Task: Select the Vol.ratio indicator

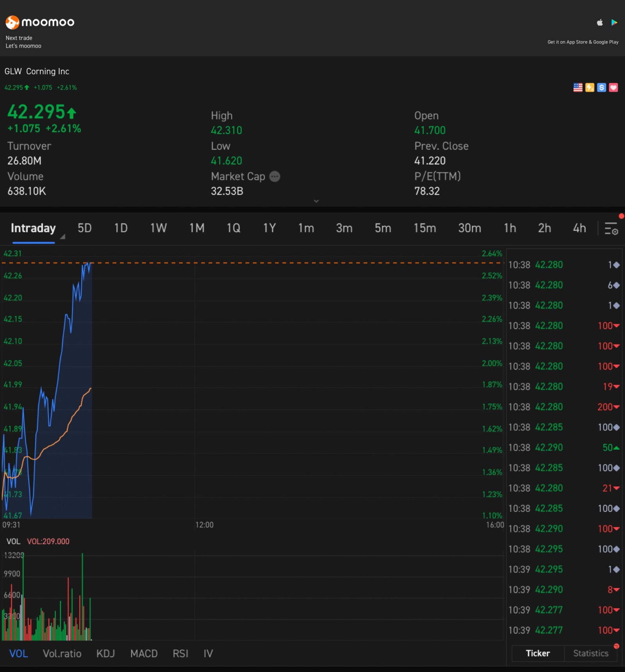Action: [62, 654]
